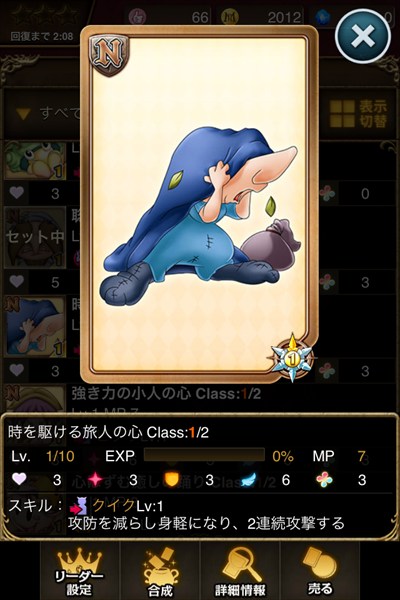Click the star rank 1 badge
The height and width of the screenshot is (600, 400).
[x=293, y=358]
